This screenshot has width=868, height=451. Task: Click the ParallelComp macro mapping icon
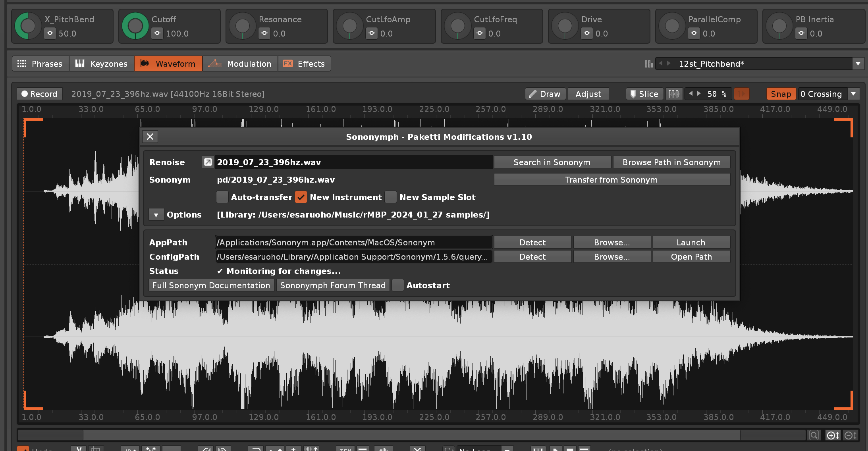tap(694, 33)
